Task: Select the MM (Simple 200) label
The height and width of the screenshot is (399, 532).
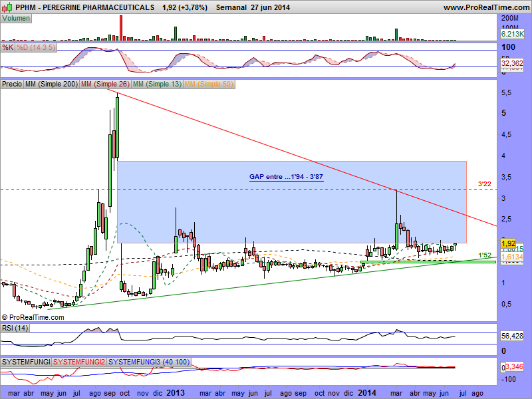Action: click(51, 84)
